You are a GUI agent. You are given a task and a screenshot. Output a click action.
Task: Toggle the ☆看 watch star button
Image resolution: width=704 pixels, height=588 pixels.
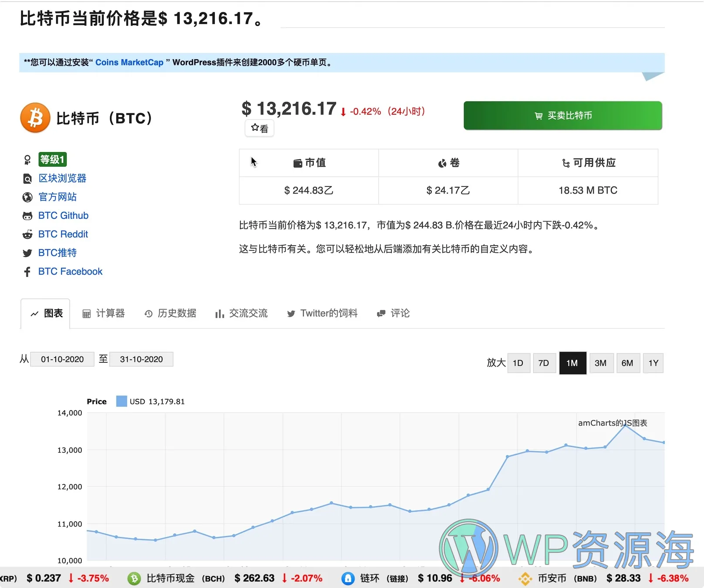click(x=259, y=128)
